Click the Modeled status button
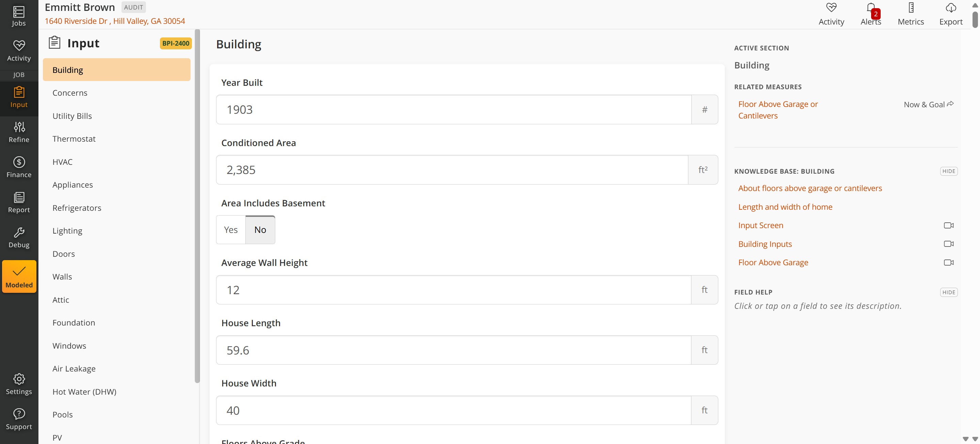The image size is (980, 444). pos(19,276)
